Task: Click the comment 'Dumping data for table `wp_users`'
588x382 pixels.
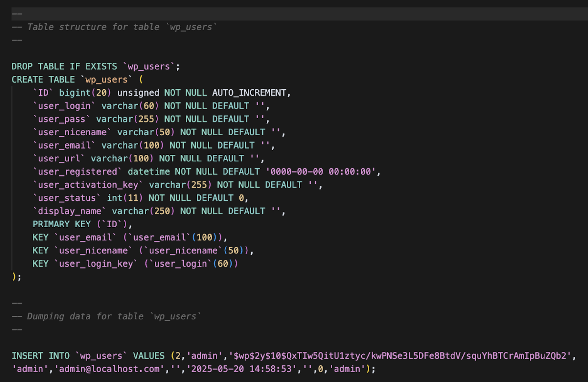Action: (114, 316)
